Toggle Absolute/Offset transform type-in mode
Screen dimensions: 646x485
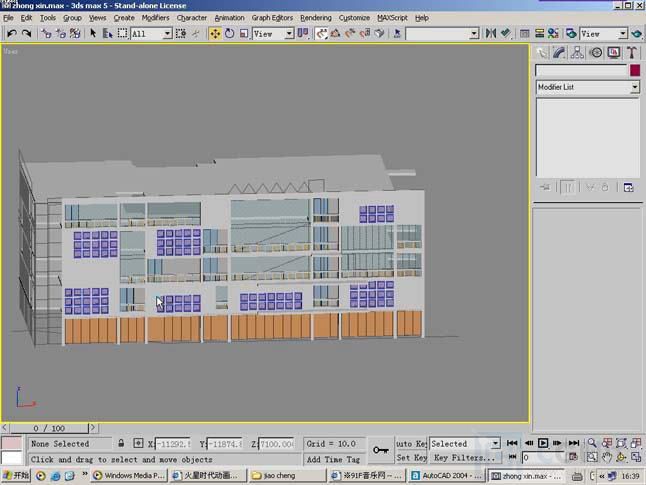point(138,443)
